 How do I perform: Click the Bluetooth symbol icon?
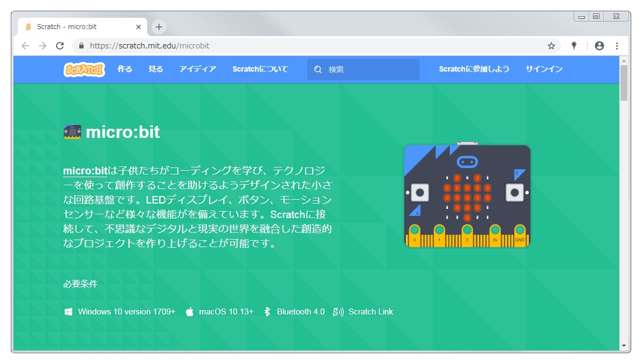click(267, 312)
